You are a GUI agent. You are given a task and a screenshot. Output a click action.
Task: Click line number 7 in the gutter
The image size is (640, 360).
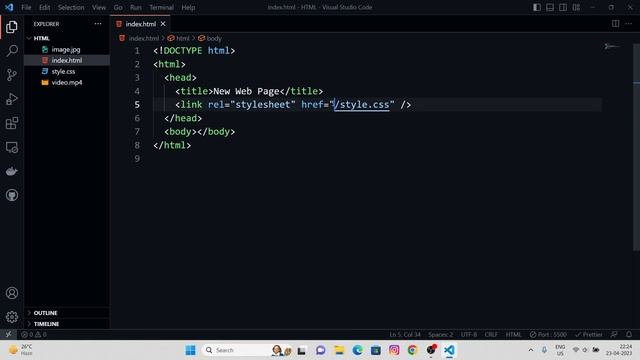click(x=137, y=131)
